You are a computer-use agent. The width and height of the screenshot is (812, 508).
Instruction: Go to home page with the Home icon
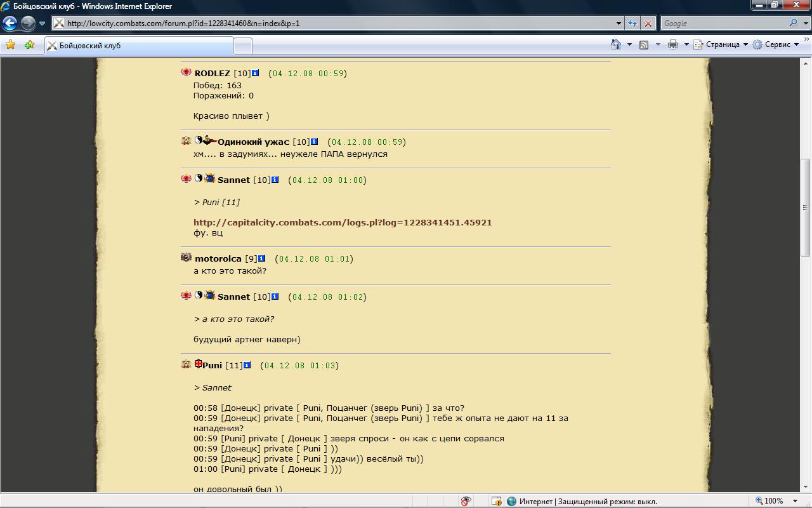point(616,44)
